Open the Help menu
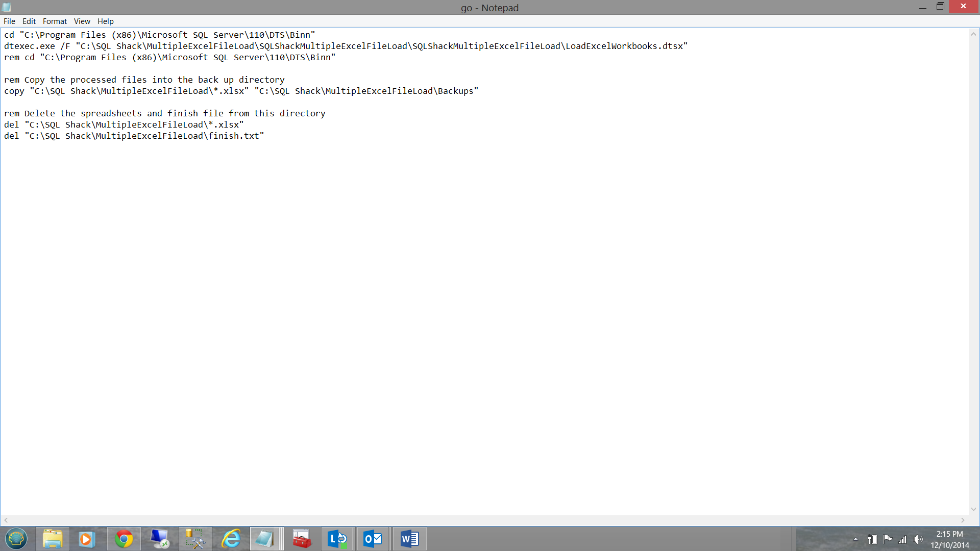 [x=106, y=21]
